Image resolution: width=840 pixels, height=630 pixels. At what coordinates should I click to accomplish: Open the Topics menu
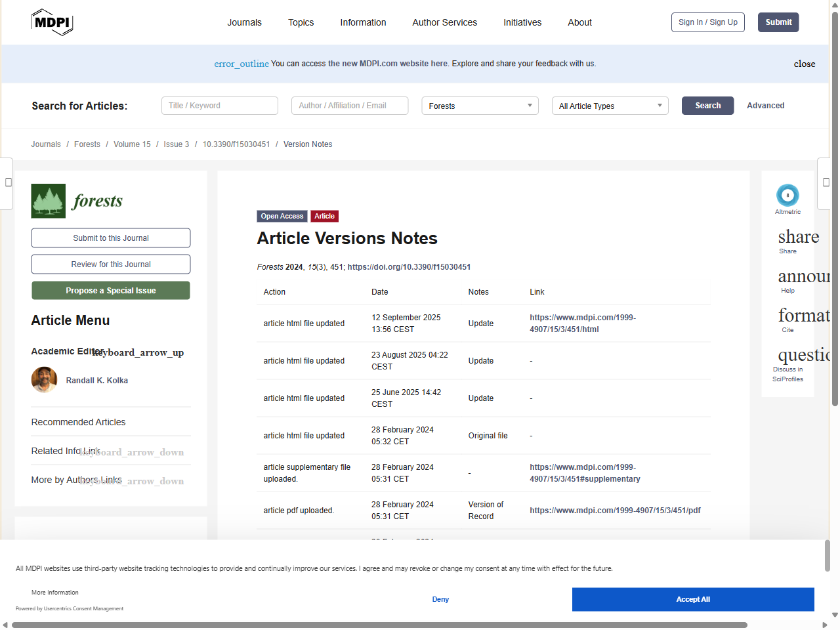coord(301,22)
